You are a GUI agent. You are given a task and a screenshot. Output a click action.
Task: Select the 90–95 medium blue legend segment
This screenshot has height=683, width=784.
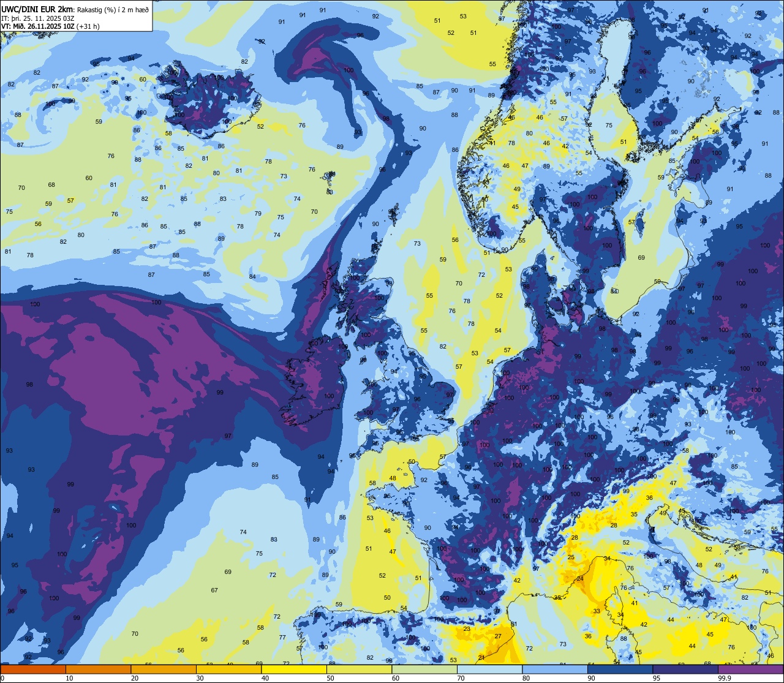(620, 669)
